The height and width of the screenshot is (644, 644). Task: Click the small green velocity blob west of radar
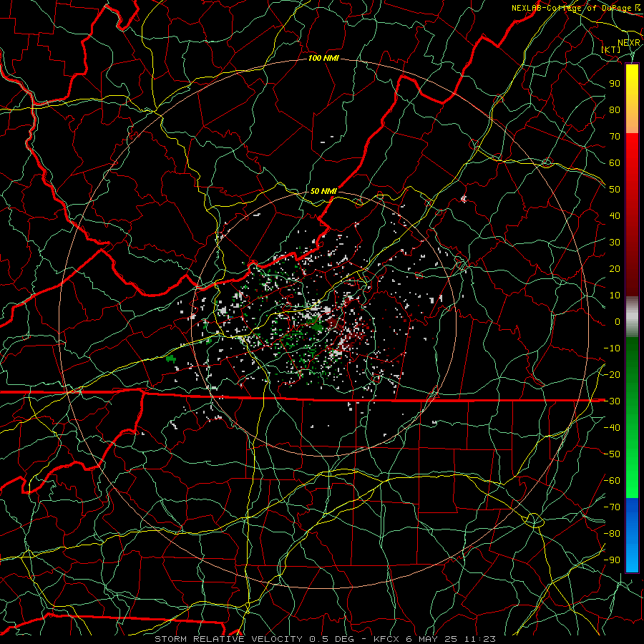[x=171, y=359]
